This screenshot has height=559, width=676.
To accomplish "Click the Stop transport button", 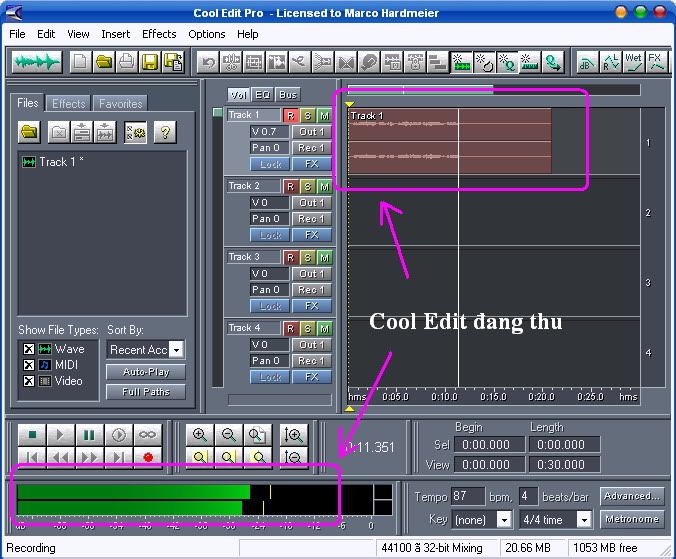I will coord(32,434).
